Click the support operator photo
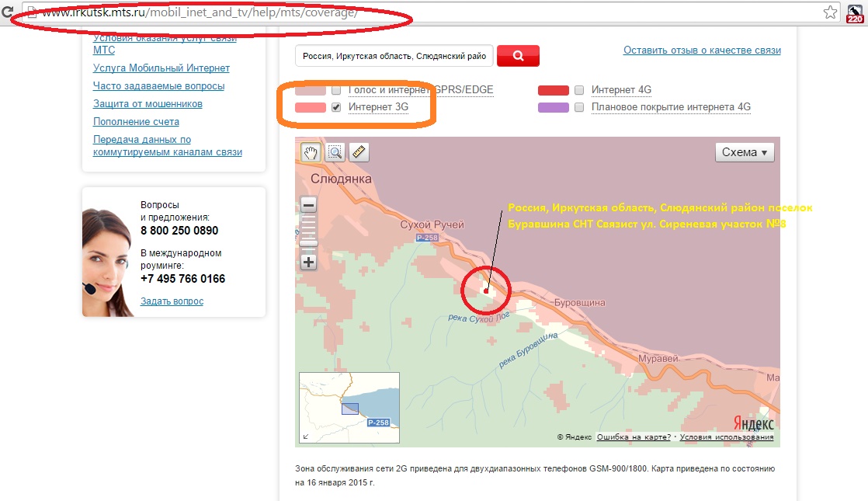This screenshot has width=868, height=501. (109, 263)
